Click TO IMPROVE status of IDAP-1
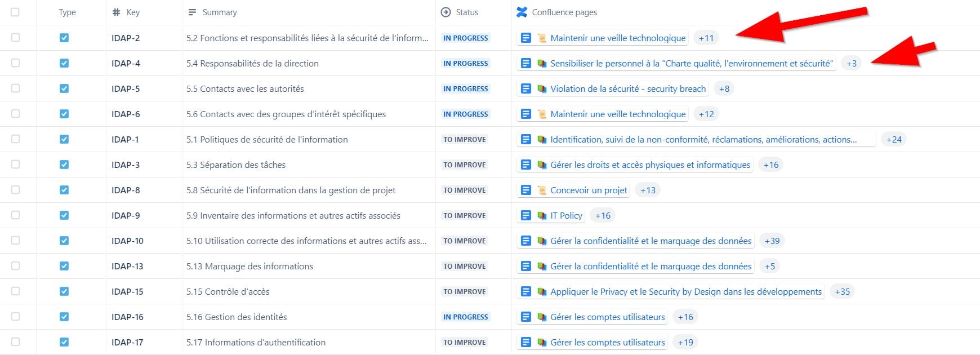Screen dimensions: 980x355 [465, 139]
